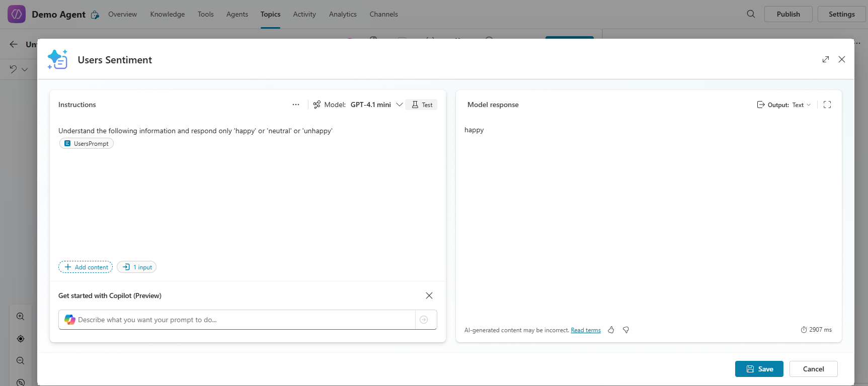Submit the Copilot prompt arrow button

424,320
